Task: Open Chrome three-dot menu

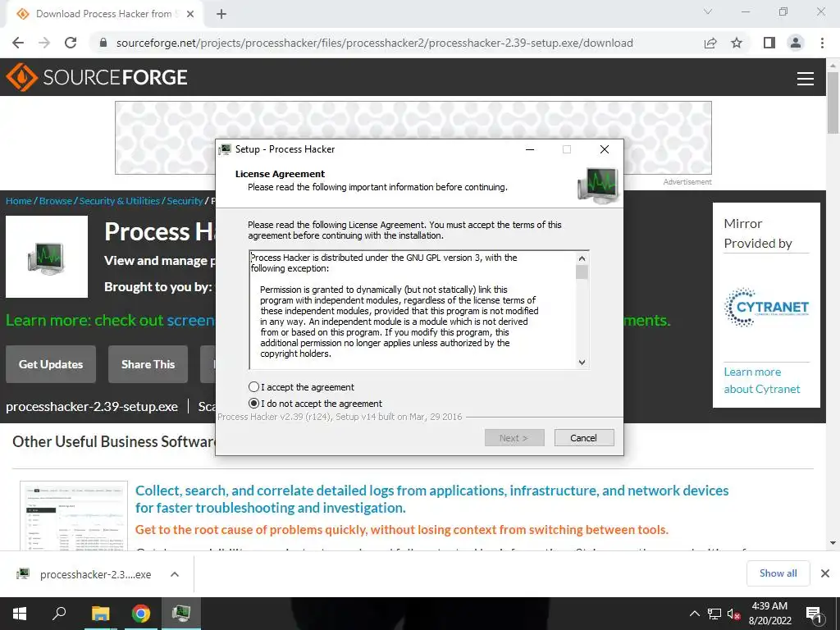Action: tap(822, 43)
